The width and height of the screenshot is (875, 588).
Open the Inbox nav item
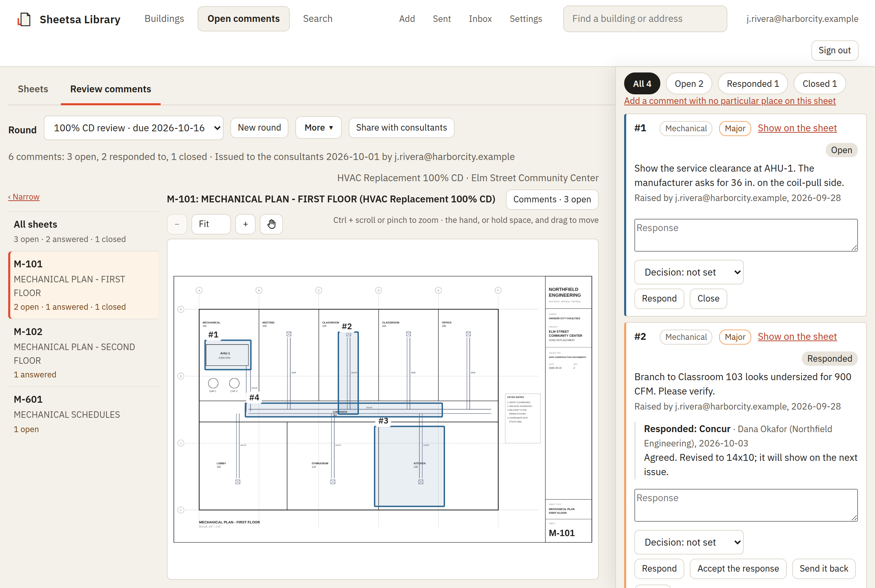pyautogui.click(x=480, y=19)
